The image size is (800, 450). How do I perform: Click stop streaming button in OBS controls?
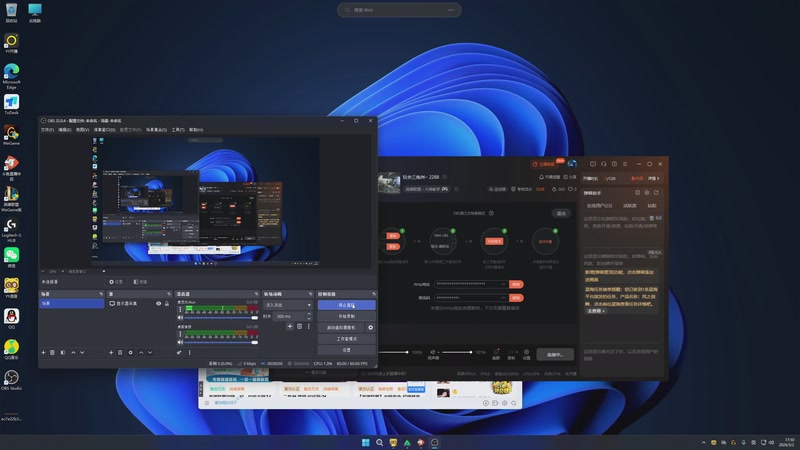tap(346, 305)
